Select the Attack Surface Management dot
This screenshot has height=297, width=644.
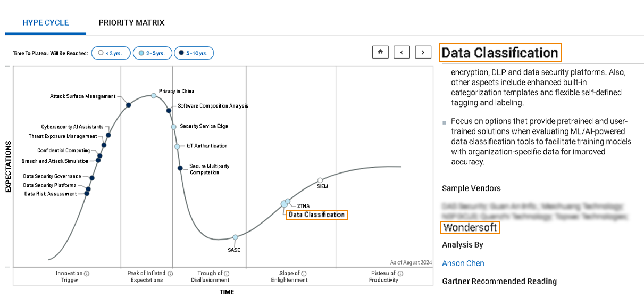click(x=128, y=105)
